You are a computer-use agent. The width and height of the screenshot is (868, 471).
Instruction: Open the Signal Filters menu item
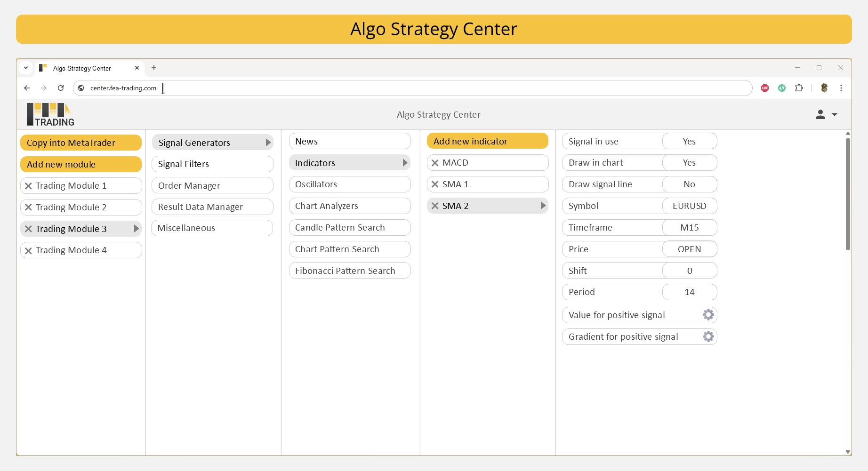pyautogui.click(x=212, y=164)
